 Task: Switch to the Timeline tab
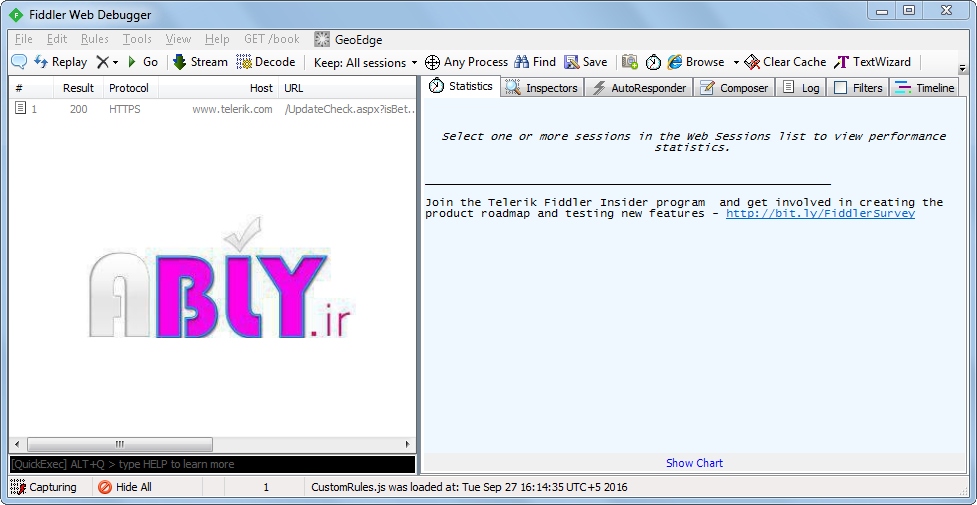point(925,88)
